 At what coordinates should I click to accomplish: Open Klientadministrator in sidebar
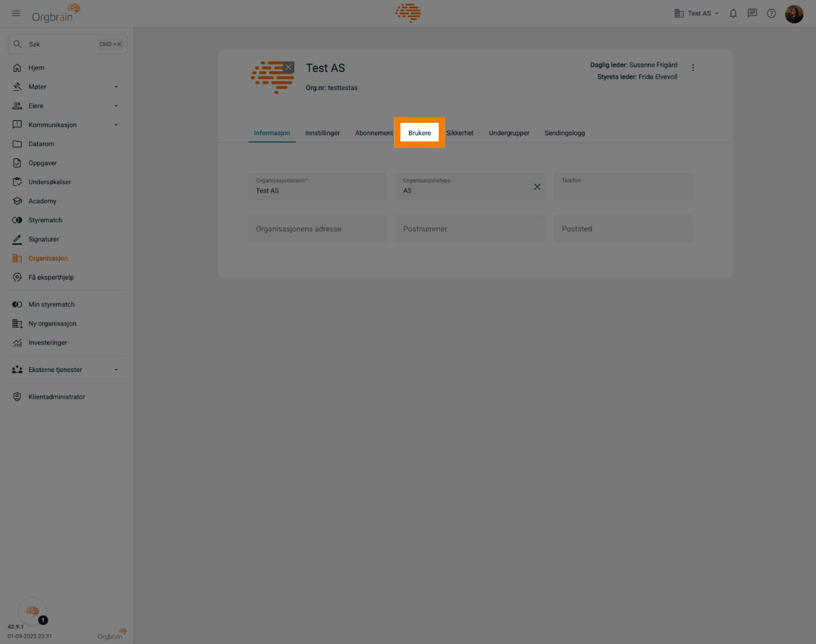point(67,397)
